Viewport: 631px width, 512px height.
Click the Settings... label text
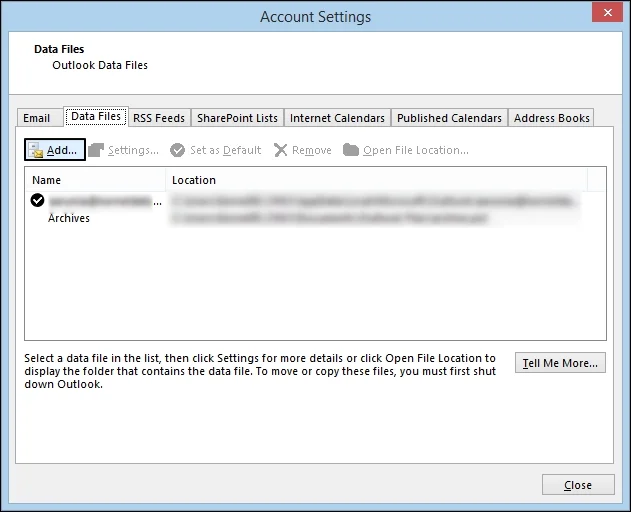(x=133, y=150)
